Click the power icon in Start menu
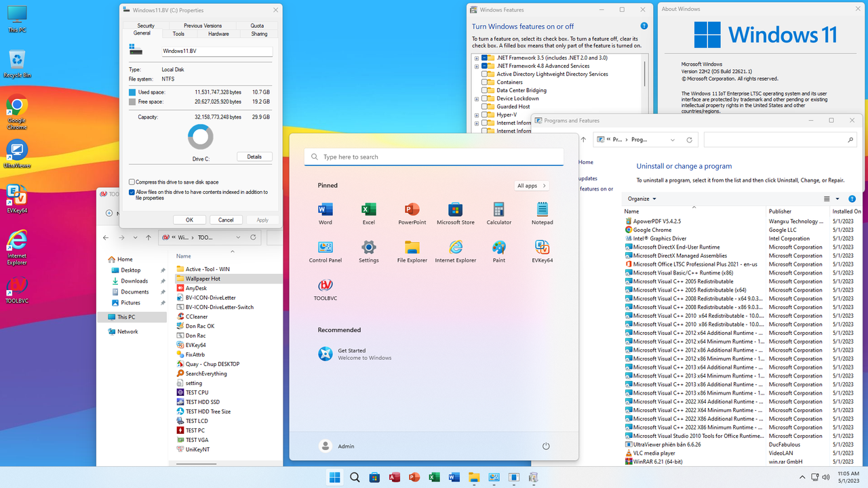The height and width of the screenshot is (488, 868). pyautogui.click(x=546, y=446)
